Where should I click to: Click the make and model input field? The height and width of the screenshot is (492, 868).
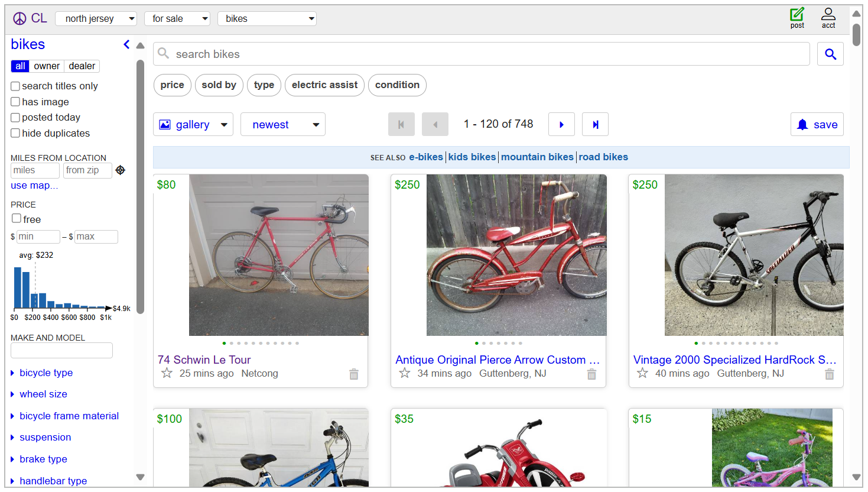coord(61,350)
